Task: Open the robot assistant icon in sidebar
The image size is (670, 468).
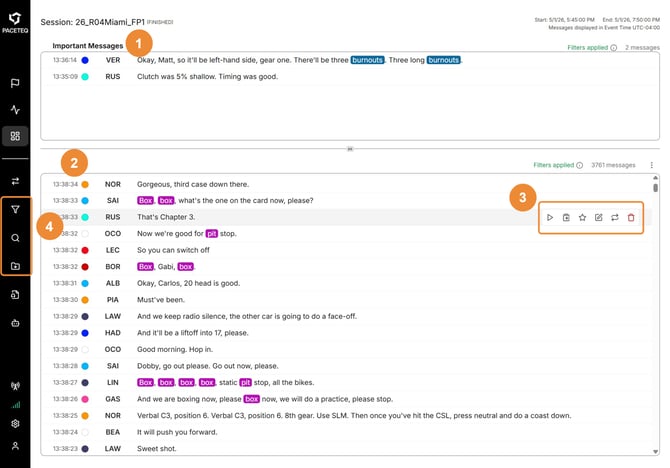Action: [15, 323]
